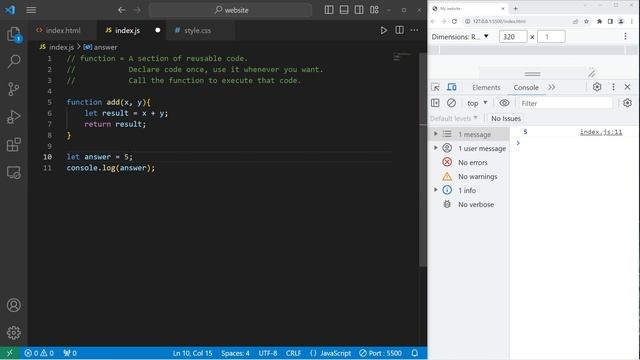Open the VS Code hamburger menu
640x360 pixels.
coord(31,10)
